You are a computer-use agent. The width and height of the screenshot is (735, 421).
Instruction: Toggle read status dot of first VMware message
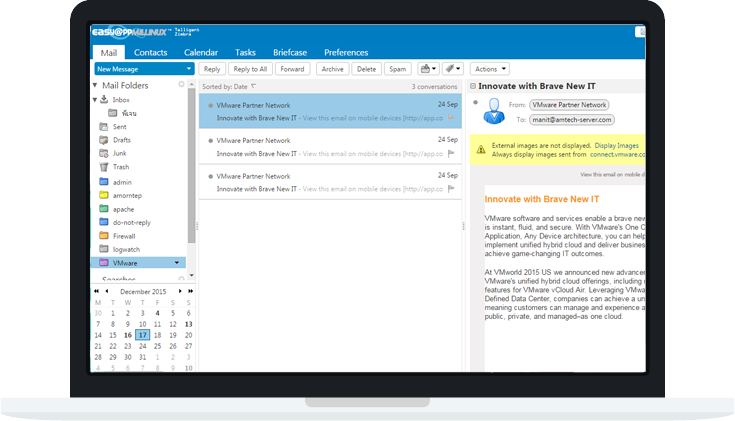coord(210,105)
